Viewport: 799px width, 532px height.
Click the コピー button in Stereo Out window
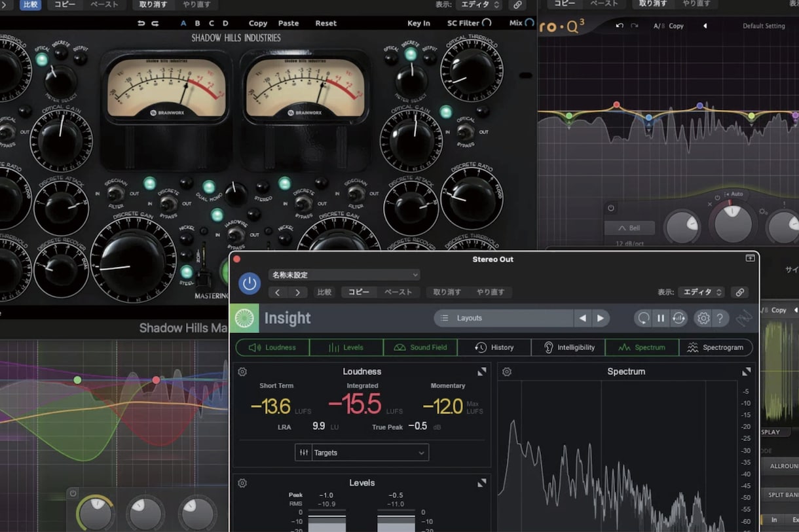point(359,292)
